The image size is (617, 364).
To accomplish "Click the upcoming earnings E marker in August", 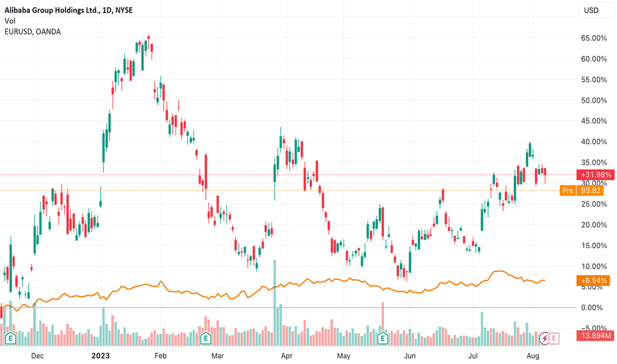I will tap(554, 338).
